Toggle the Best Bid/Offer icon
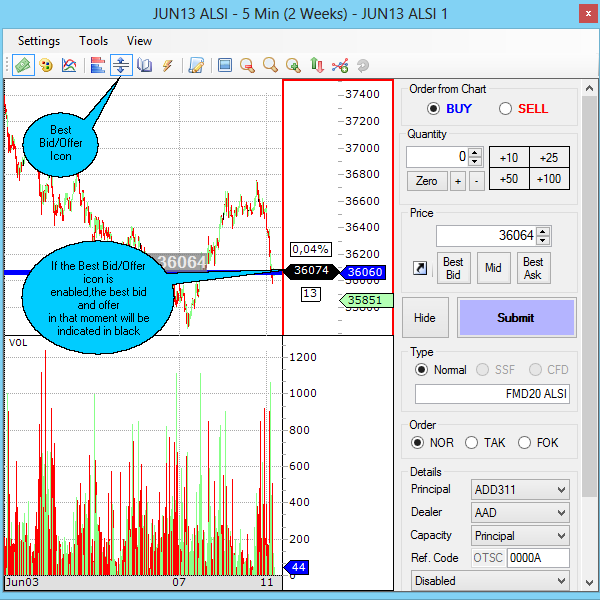The image size is (600, 600). tap(121, 65)
